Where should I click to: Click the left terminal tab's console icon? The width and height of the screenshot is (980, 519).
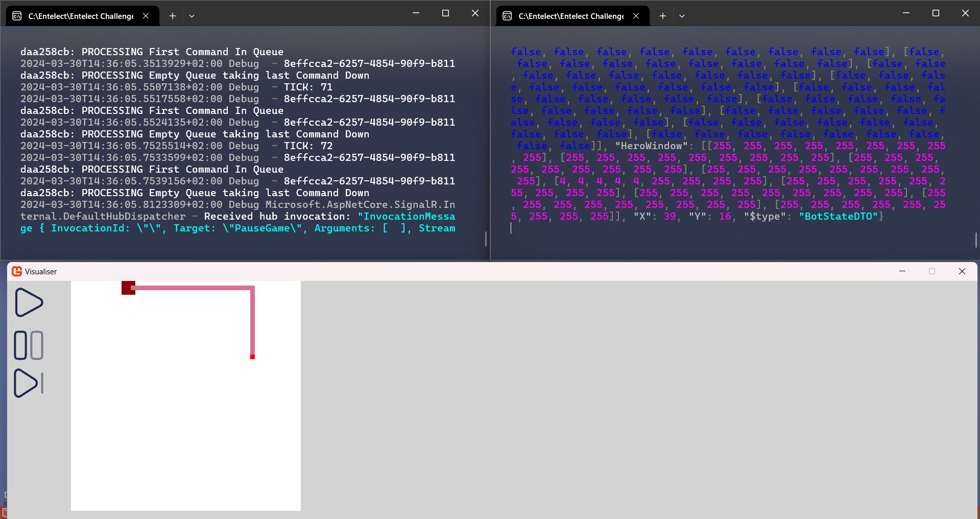[17, 16]
